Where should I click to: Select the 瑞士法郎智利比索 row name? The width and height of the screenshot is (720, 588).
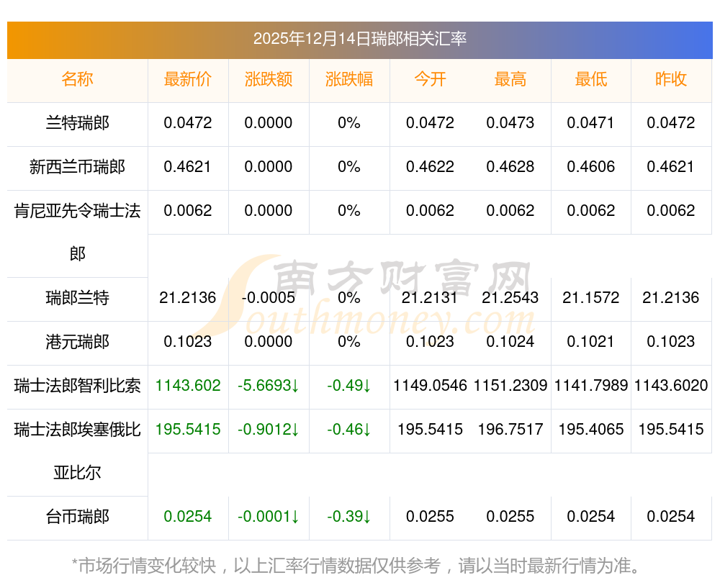pyautogui.click(x=78, y=386)
